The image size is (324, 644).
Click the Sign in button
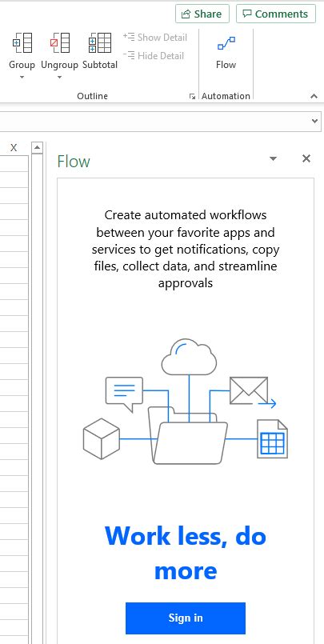coord(186,618)
